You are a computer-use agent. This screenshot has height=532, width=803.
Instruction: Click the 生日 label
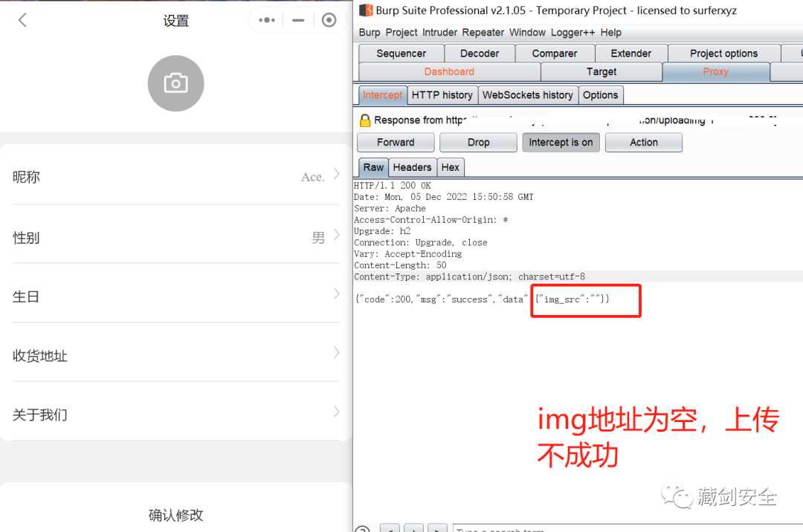coord(26,296)
